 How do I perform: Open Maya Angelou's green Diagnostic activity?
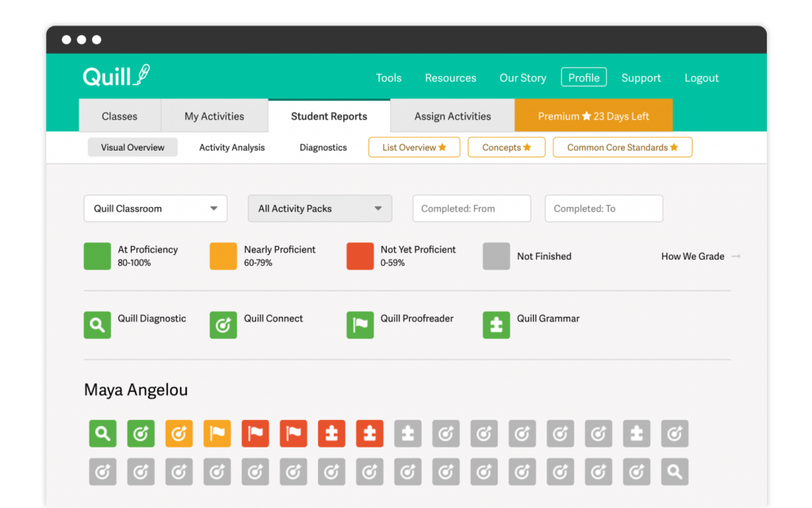click(102, 433)
